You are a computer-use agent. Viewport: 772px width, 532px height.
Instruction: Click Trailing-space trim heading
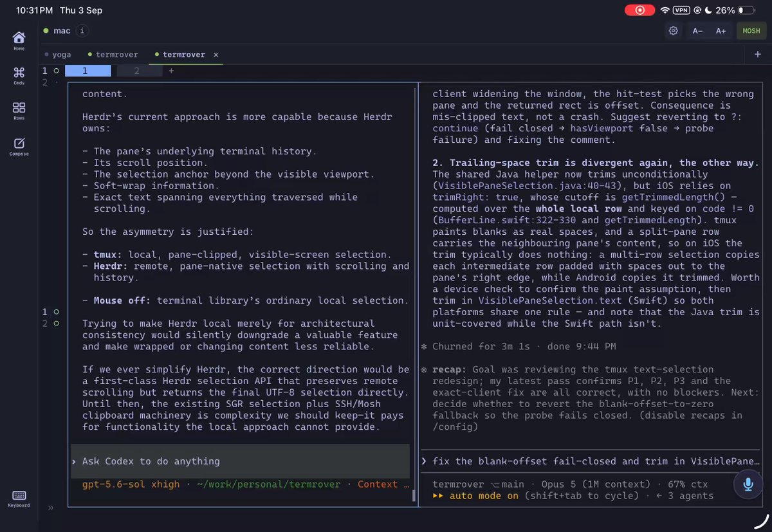tap(595, 163)
